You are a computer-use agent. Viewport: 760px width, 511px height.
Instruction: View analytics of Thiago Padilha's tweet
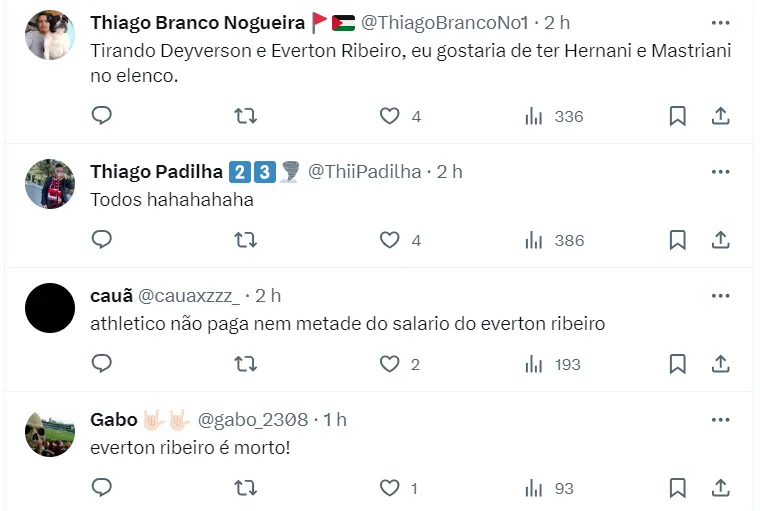point(534,240)
